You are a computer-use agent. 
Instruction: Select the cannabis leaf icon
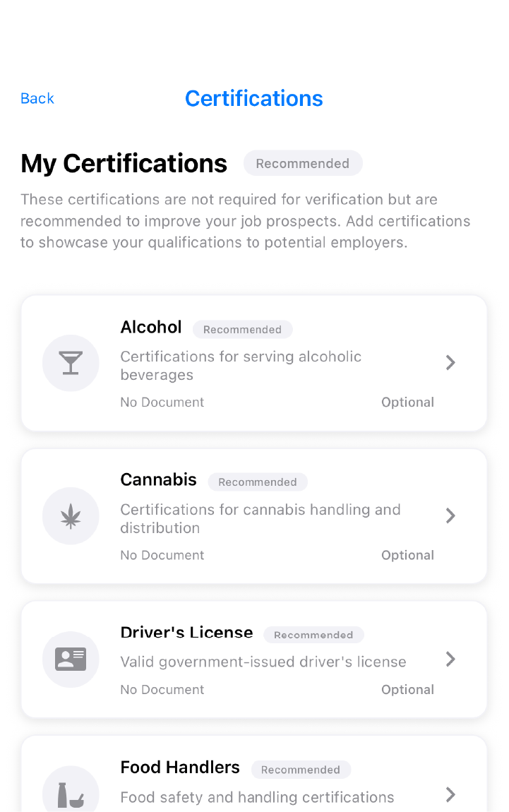click(71, 516)
